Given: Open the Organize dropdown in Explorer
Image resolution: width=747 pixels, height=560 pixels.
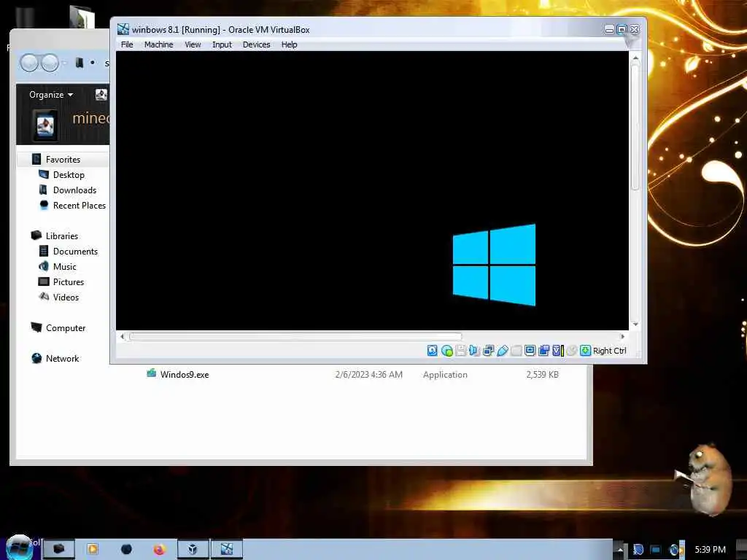Looking at the screenshot, I should pos(51,94).
